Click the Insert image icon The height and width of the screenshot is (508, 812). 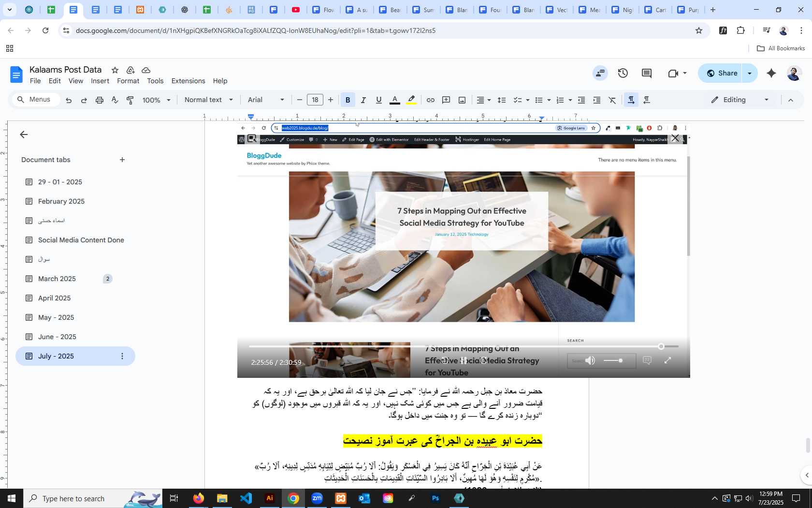[462, 100]
